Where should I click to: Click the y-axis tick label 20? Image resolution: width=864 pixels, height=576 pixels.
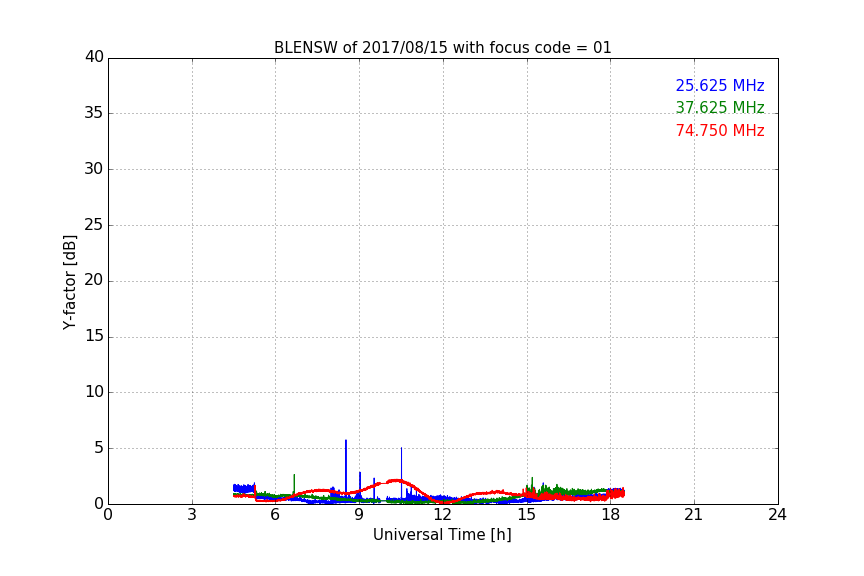click(x=94, y=280)
